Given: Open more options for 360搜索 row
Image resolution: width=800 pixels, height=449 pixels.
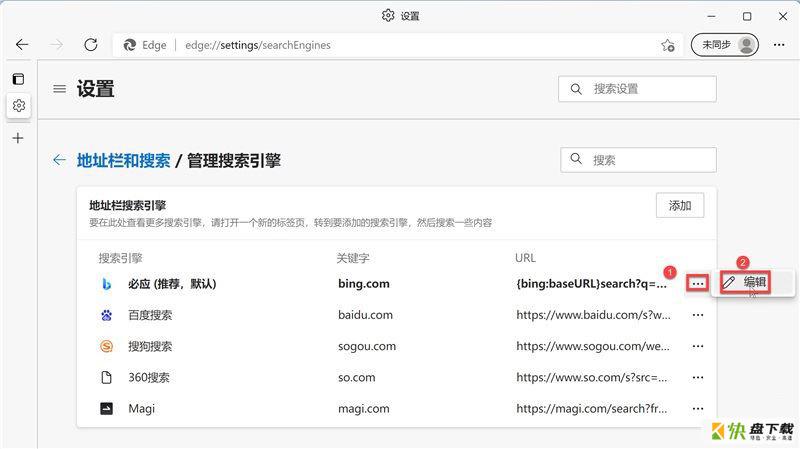Looking at the screenshot, I should 698,378.
